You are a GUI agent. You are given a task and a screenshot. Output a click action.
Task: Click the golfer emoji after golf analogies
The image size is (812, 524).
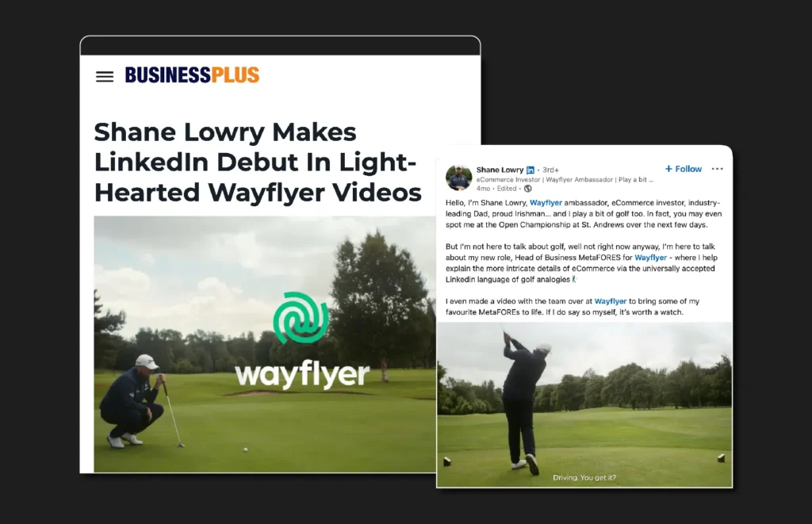pyautogui.click(x=574, y=280)
